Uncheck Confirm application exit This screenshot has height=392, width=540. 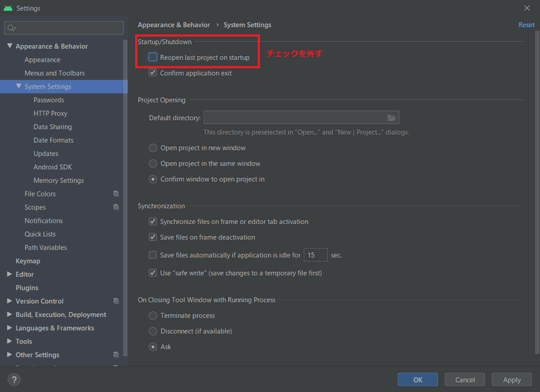point(153,73)
